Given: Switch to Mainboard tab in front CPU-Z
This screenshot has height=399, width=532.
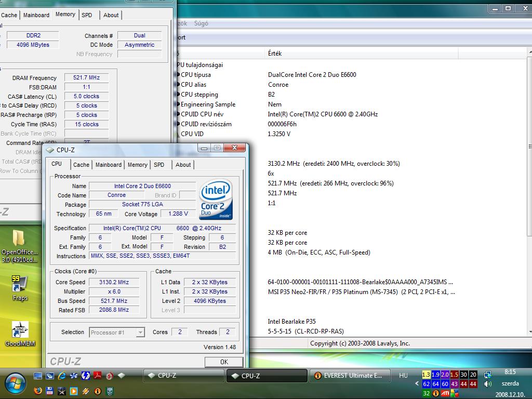Looking at the screenshot, I should click(x=109, y=165).
